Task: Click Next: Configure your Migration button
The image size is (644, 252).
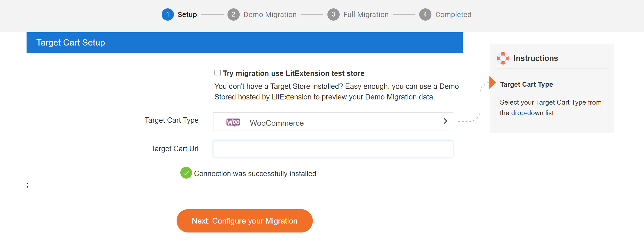Action: (x=245, y=221)
